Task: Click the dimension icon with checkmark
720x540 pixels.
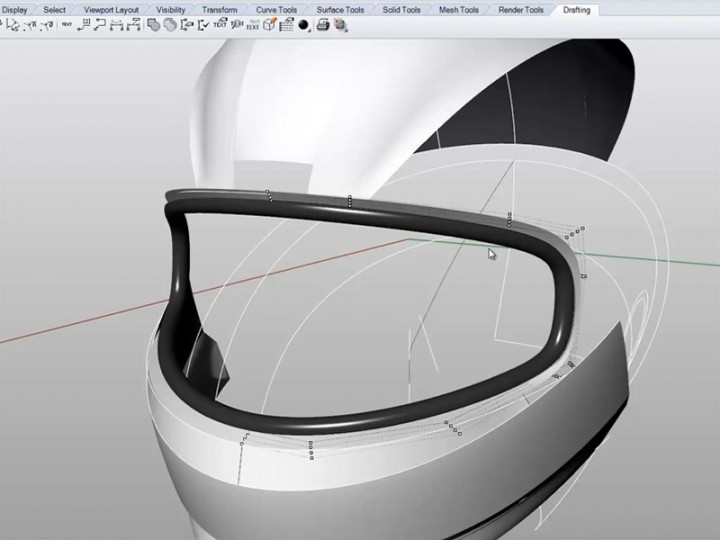Action: pos(203,25)
